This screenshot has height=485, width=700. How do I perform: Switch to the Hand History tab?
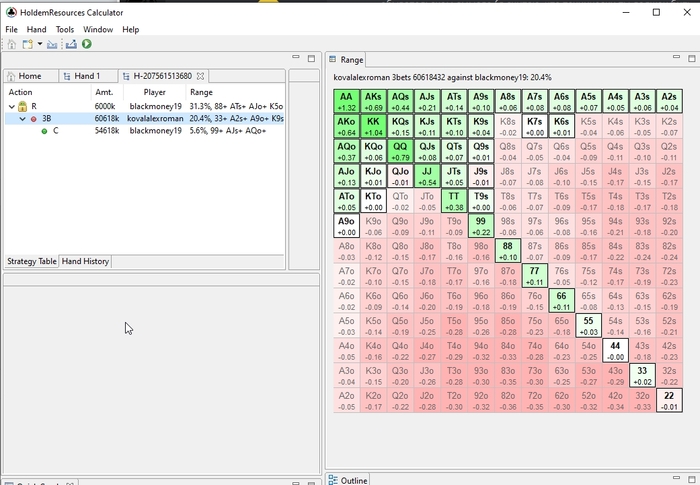point(85,261)
